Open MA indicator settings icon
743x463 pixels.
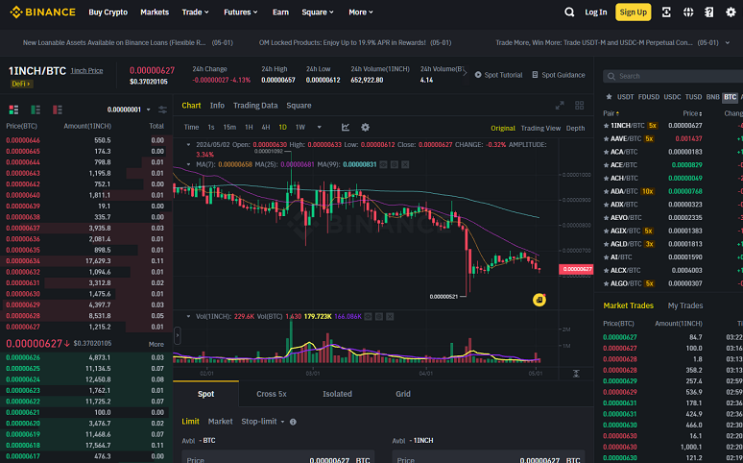[394, 164]
